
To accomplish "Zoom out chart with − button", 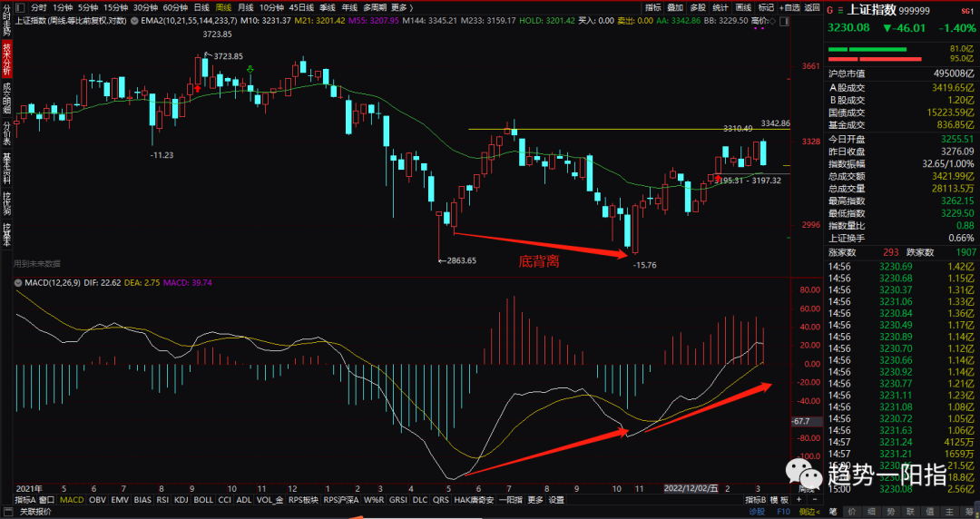I will pyautogui.click(x=814, y=500).
